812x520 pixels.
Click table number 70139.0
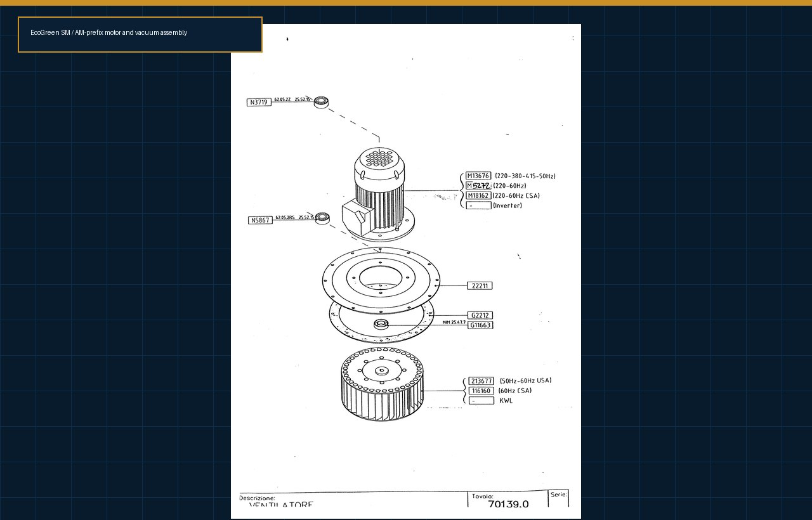508,504
